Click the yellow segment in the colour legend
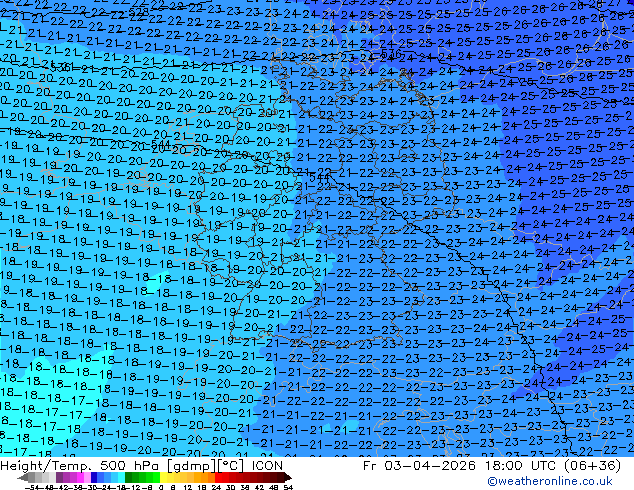This screenshot has width=634, height=490. (x=163, y=477)
